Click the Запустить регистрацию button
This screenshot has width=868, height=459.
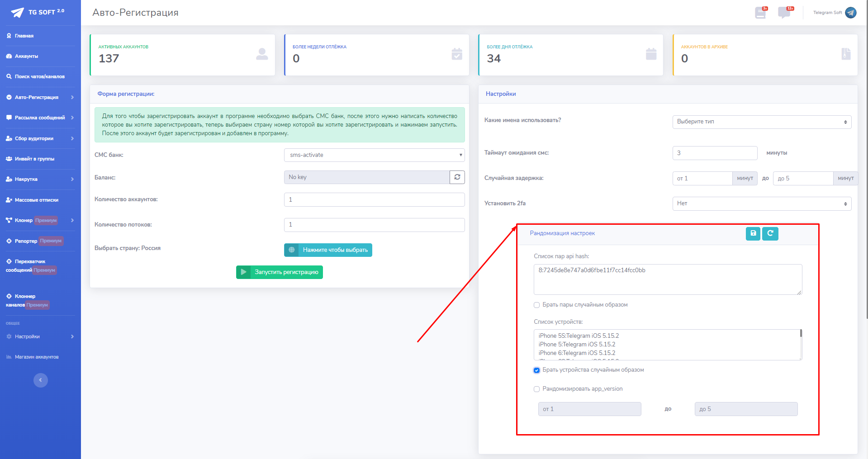[279, 272]
